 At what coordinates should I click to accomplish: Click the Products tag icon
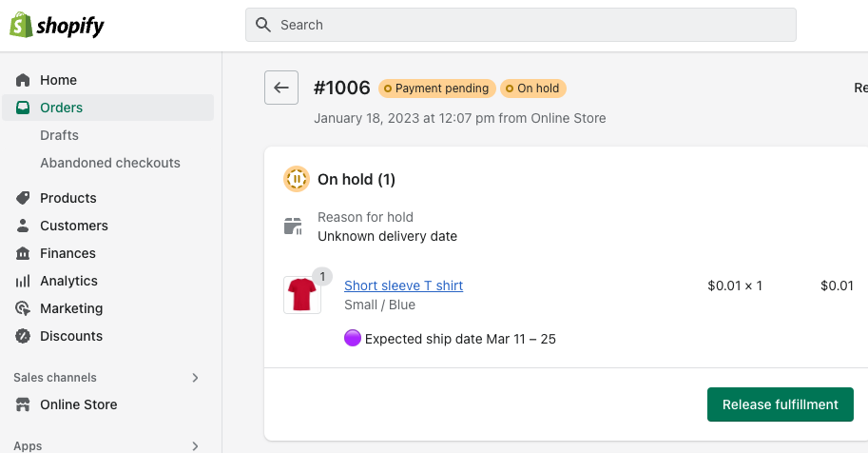(23, 198)
